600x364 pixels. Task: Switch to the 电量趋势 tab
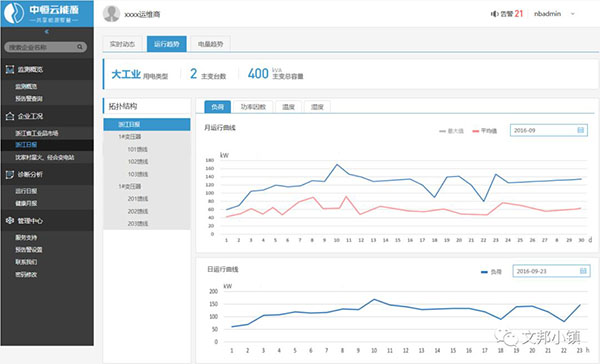click(210, 44)
